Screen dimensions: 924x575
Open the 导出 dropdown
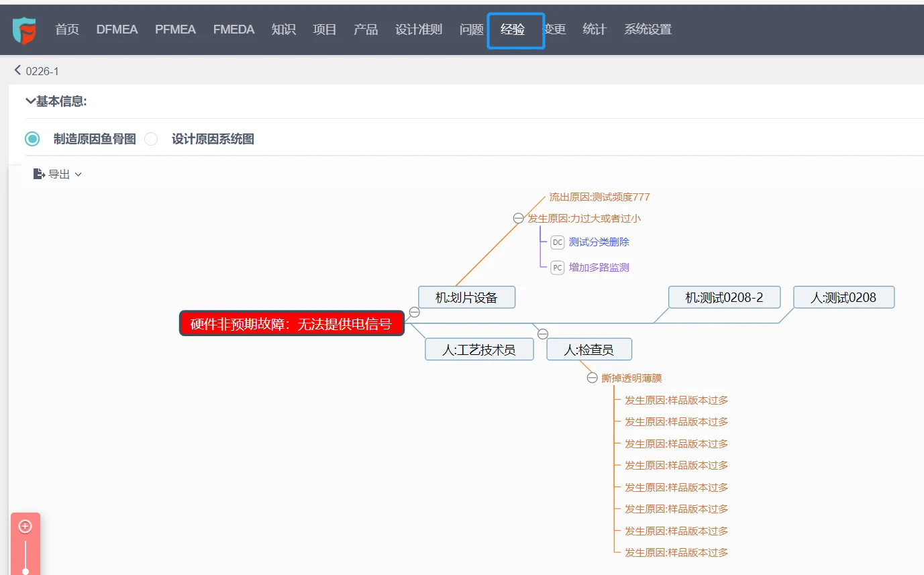click(x=58, y=174)
